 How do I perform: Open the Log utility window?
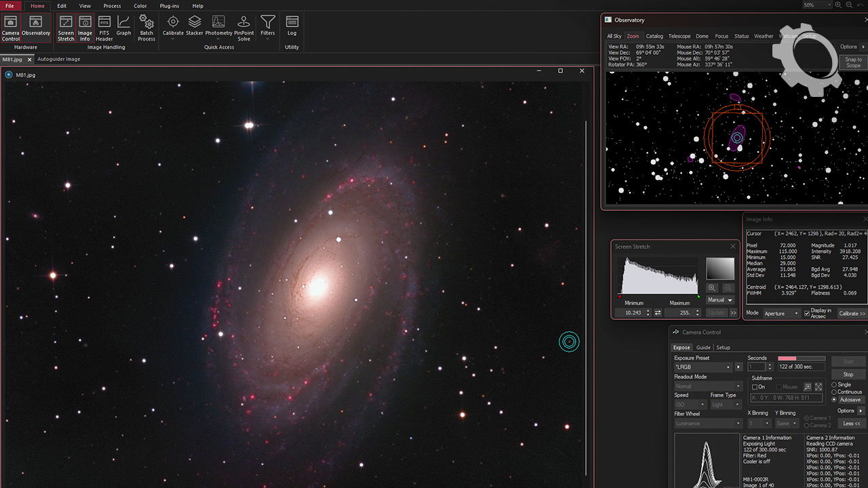coord(292,26)
